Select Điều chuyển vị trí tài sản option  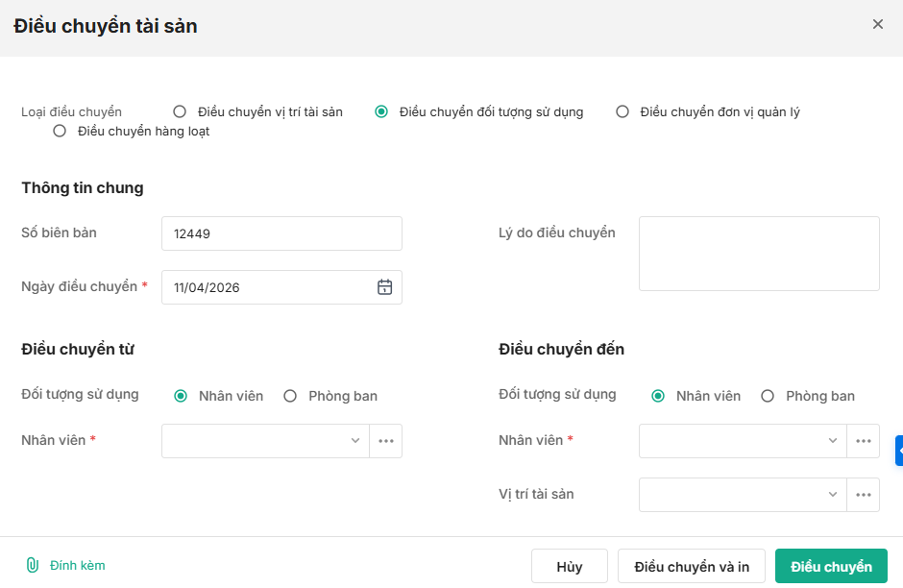180,112
